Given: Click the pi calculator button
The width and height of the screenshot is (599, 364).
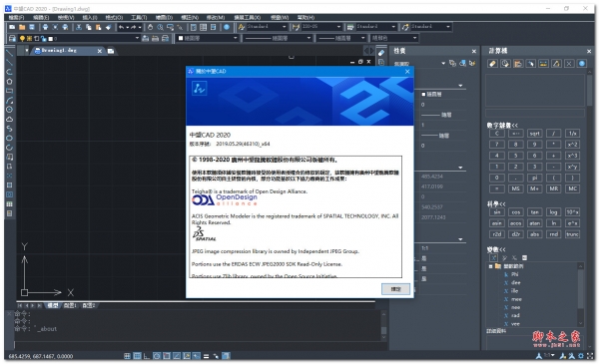Looking at the screenshot, I should [534, 178].
